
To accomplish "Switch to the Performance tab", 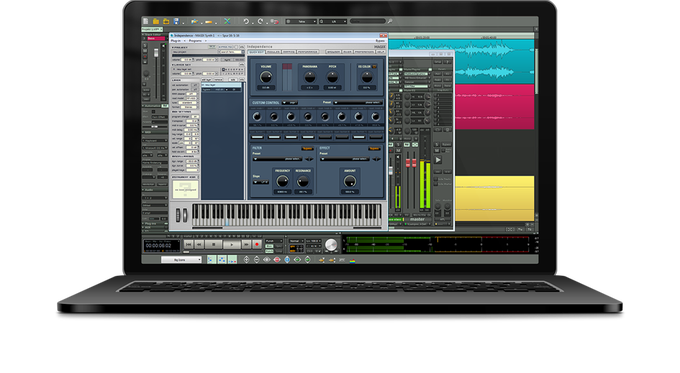I will [307, 52].
